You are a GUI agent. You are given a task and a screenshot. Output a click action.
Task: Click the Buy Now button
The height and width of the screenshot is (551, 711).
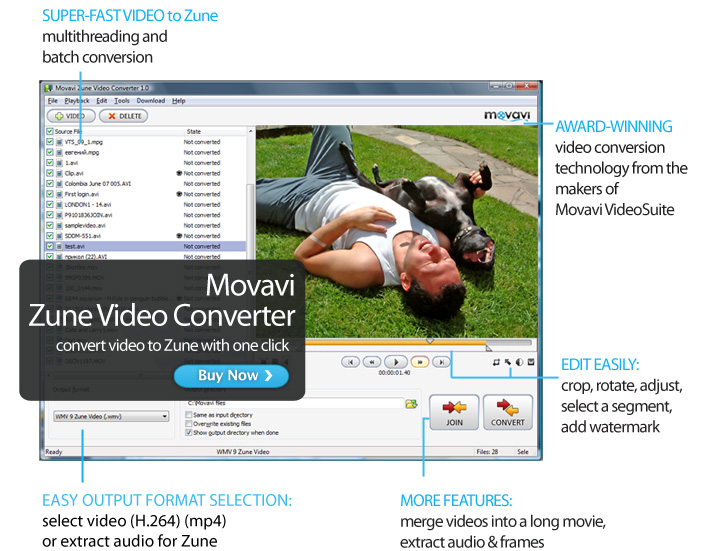coord(231,375)
